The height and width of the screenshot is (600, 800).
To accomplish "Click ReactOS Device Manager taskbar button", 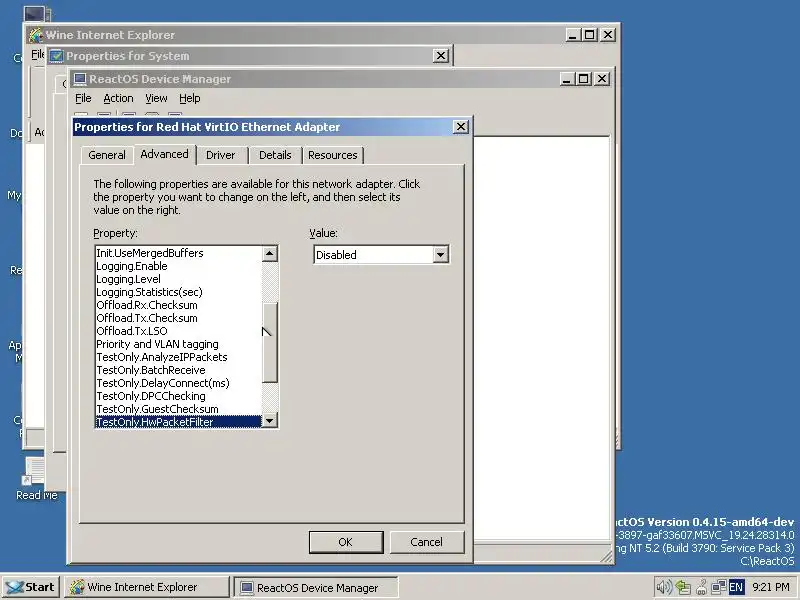I will (315, 587).
